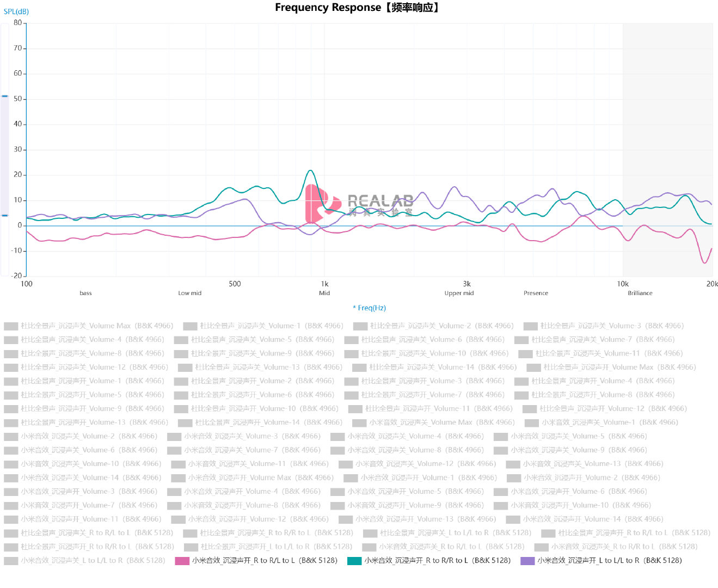Click the Frequency Response chart title
718x588 pixels.
[358, 8]
